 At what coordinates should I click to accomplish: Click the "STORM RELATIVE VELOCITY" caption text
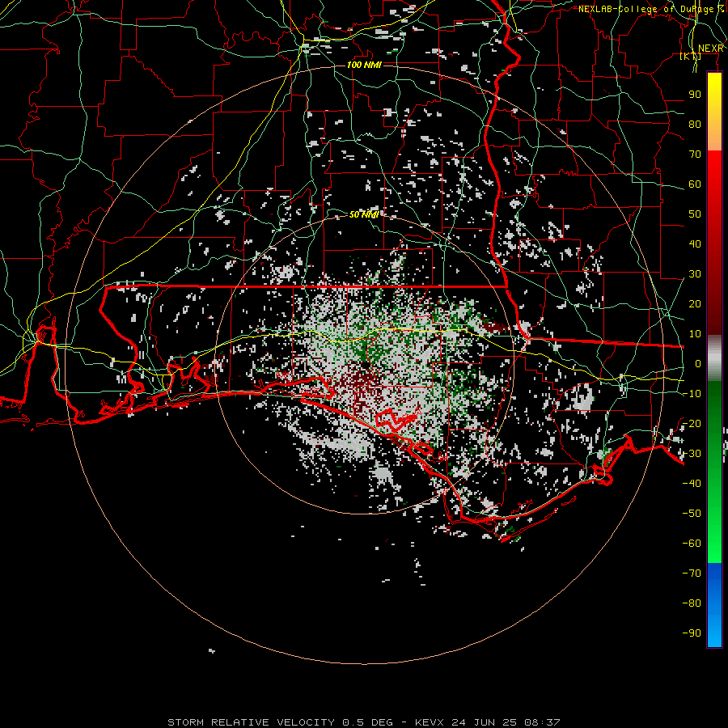pyautogui.click(x=251, y=722)
